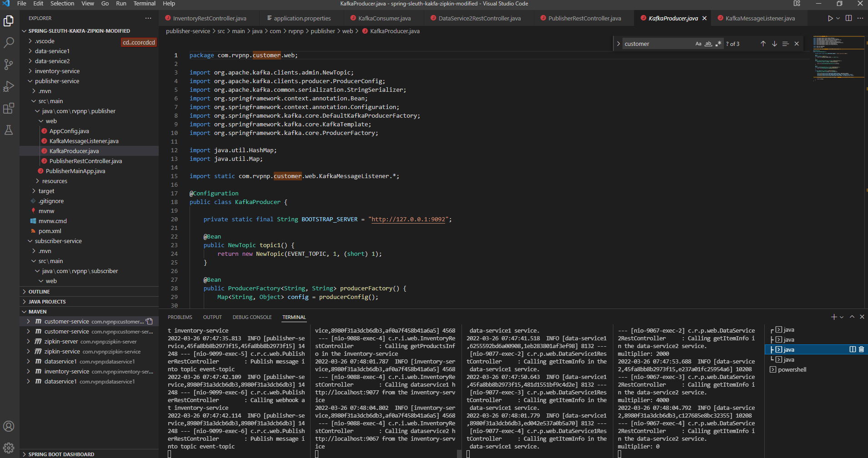This screenshot has height=458, width=868.
Task: Expand the inventory-service folder
Action: (57, 71)
